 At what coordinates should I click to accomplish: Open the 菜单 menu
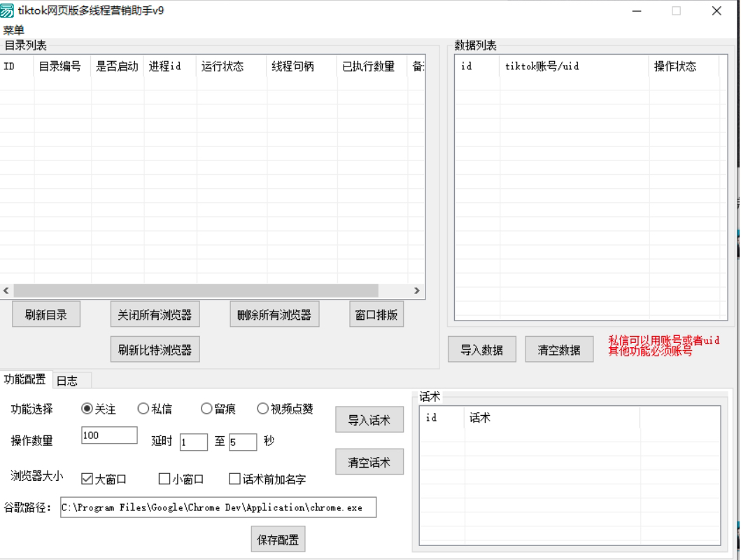click(x=13, y=30)
